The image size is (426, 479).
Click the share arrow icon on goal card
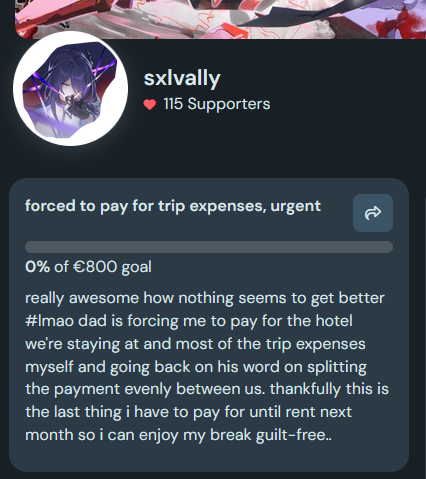pyautogui.click(x=373, y=213)
